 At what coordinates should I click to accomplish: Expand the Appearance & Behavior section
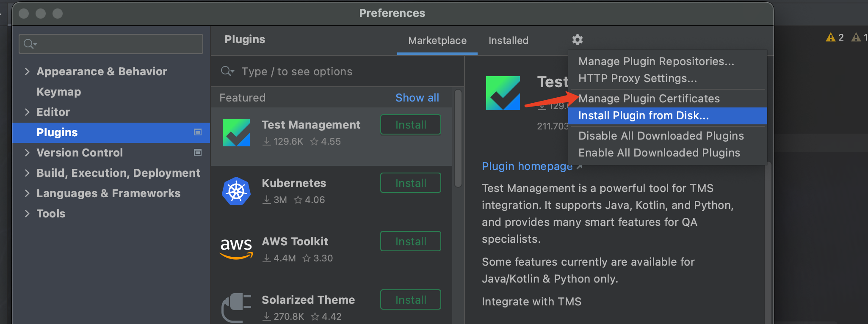tap(28, 71)
